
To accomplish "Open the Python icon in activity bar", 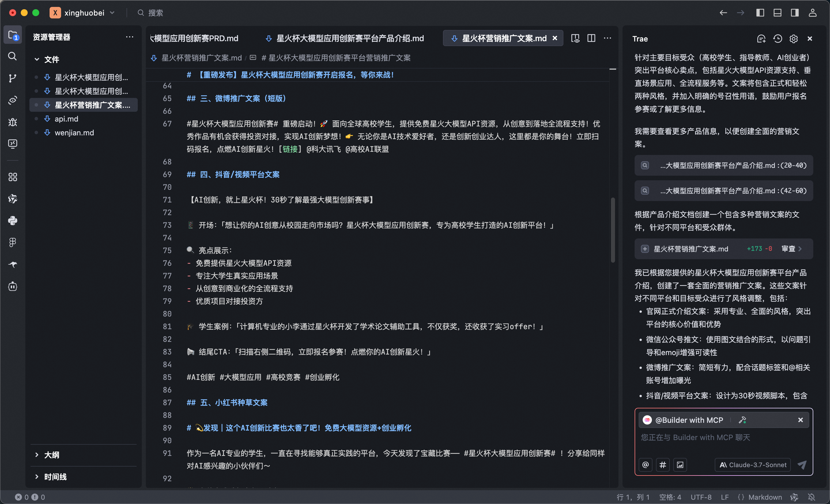I will [x=12, y=221].
